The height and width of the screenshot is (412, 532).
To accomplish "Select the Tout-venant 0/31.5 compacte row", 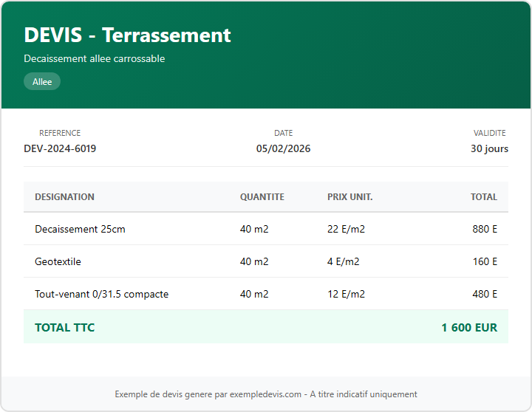I will click(101, 294).
